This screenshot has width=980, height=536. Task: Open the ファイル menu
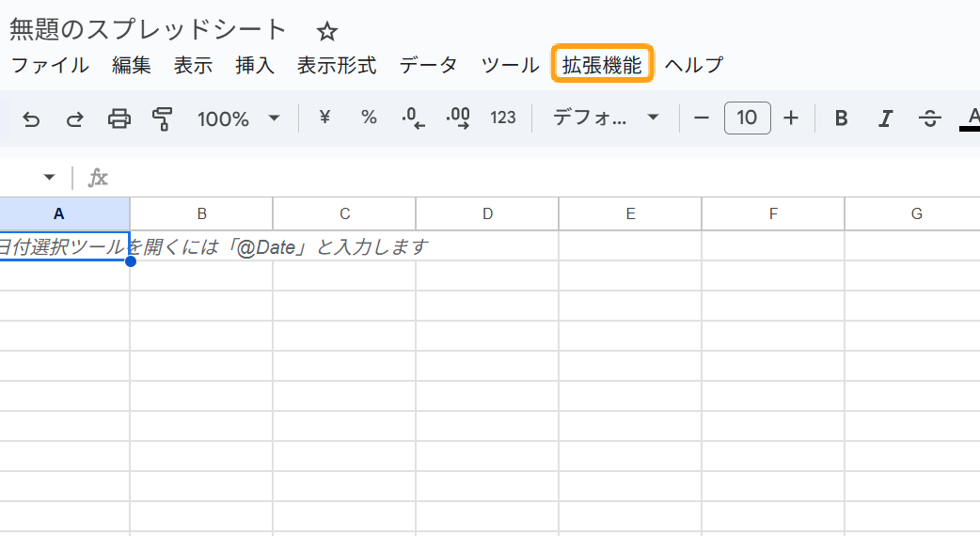(50, 65)
